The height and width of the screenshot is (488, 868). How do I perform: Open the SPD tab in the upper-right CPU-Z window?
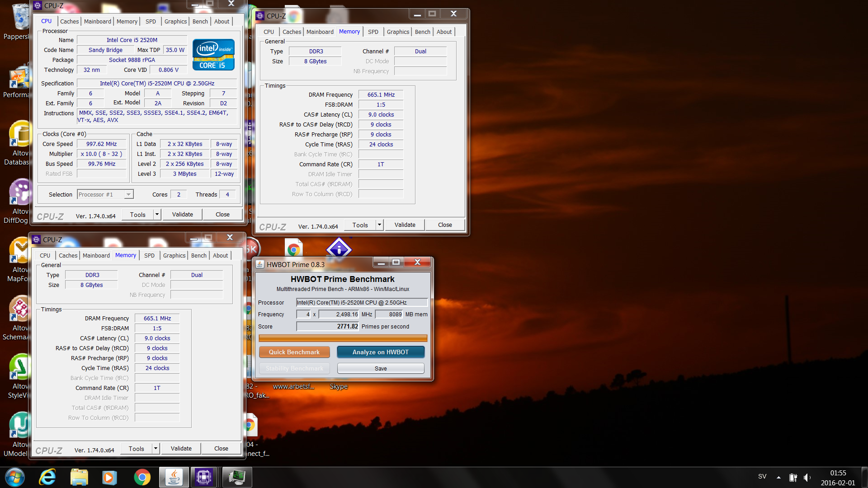373,32
